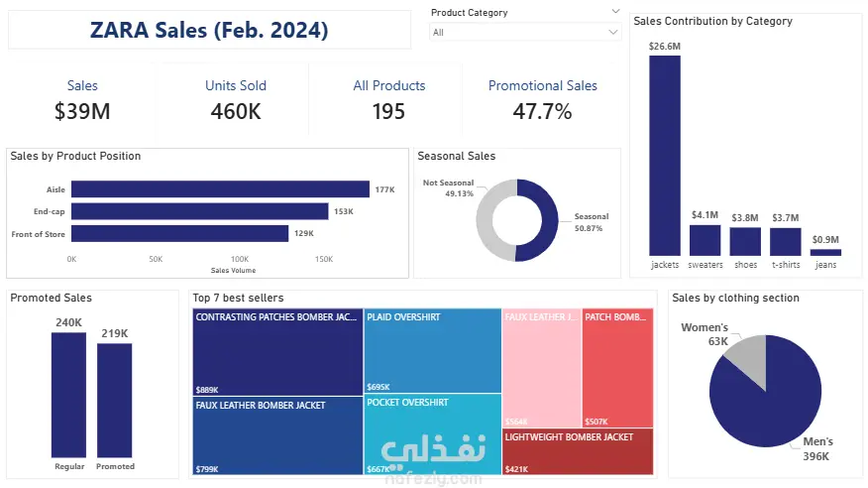
Task: Click the Pocket Overshirt treemap tile
Action: (432, 434)
